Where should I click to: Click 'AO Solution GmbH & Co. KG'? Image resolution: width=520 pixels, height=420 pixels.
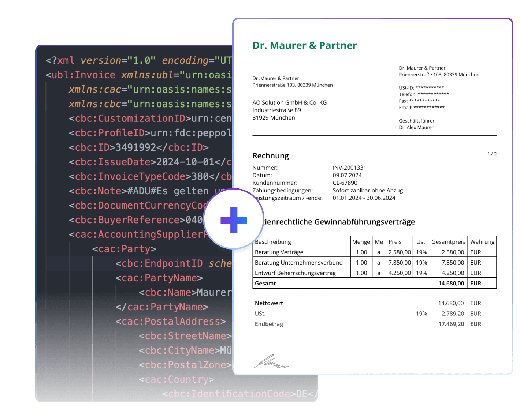coord(290,102)
